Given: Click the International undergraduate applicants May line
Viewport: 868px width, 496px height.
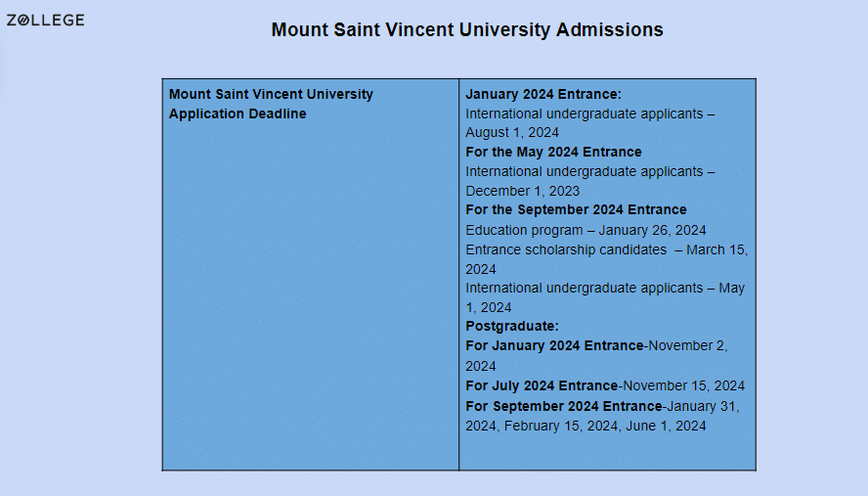Looking at the screenshot, I should pos(605,297).
